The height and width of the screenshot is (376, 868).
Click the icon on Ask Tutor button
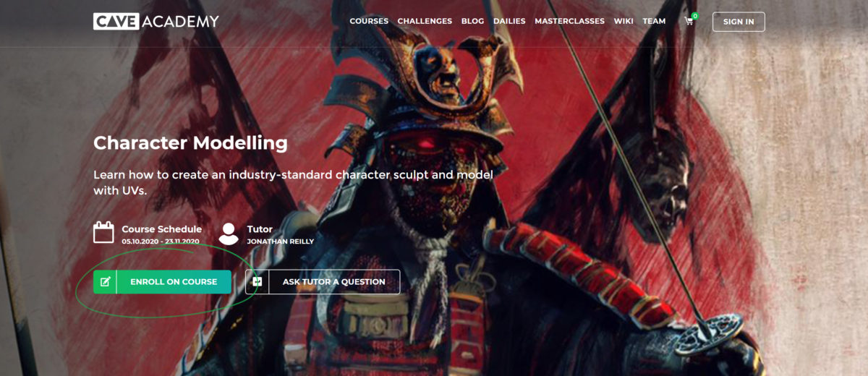[257, 282]
